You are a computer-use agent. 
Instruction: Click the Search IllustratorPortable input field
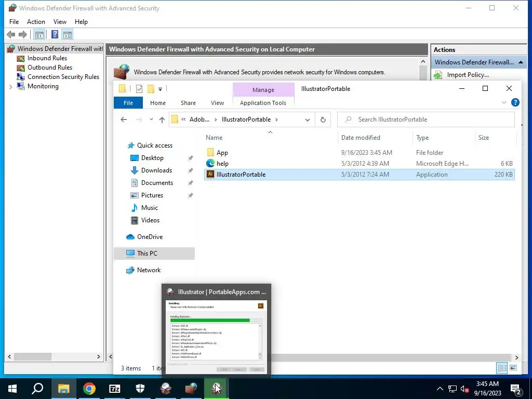click(x=426, y=119)
